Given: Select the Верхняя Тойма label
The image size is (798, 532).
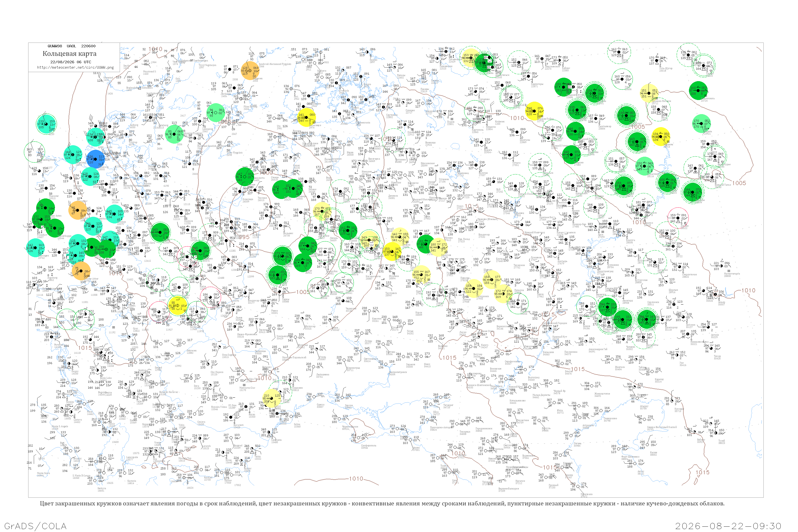Looking at the screenshot, I should tap(545, 119).
